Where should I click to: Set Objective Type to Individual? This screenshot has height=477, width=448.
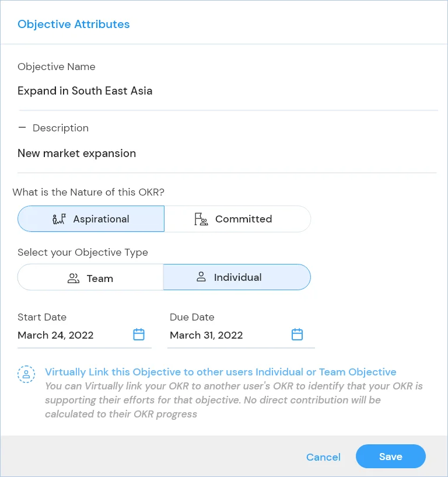pyautogui.click(x=237, y=277)
